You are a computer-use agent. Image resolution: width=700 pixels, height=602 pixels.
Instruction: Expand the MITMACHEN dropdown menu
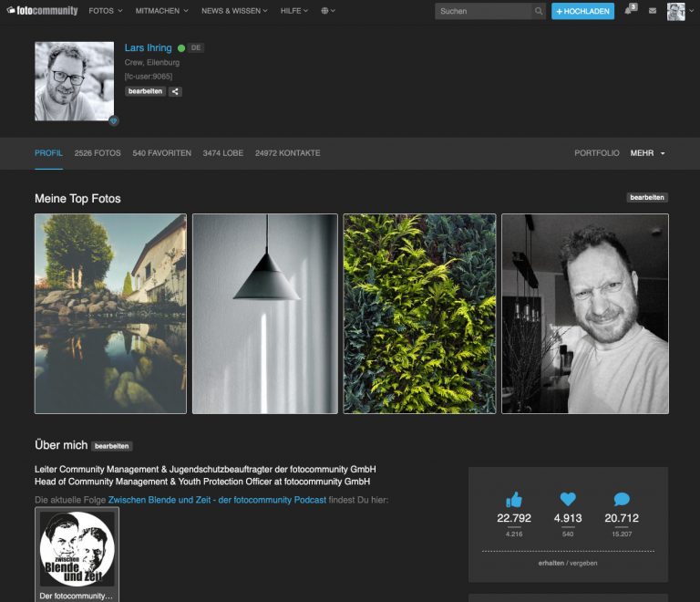161,11
